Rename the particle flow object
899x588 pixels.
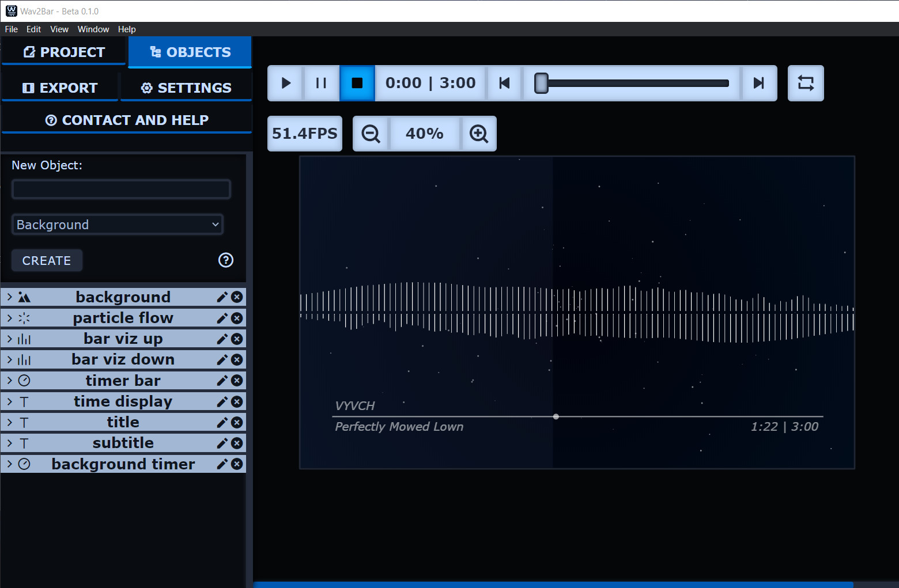(x=222, y=318)
